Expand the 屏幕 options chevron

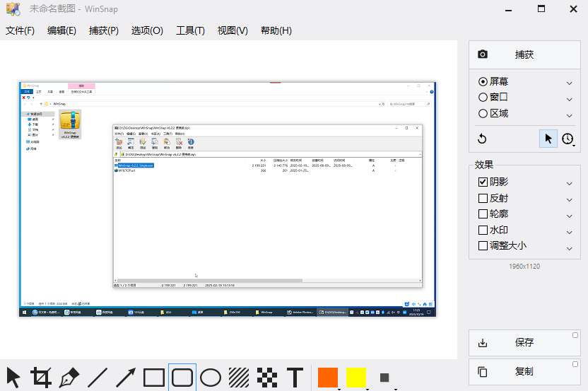[x=569, y=83]
